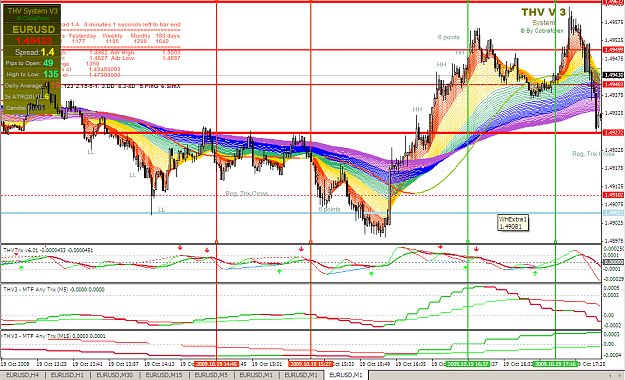Click the Daily Average dashboard row

coord(32,85)
